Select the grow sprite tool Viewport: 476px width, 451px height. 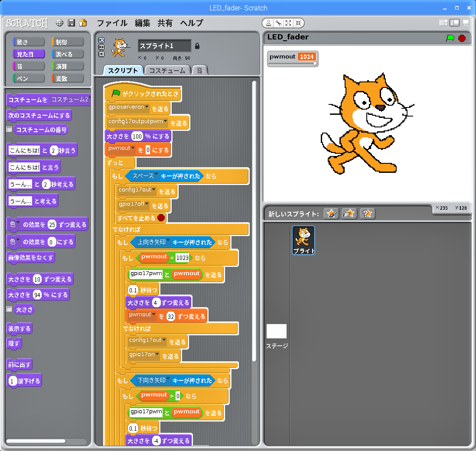click(288, 23)
